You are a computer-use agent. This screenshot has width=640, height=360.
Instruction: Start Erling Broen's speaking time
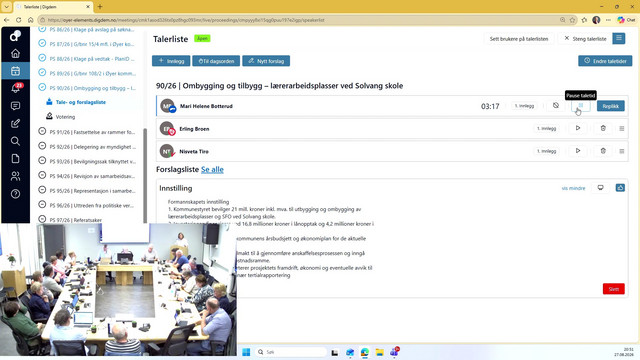[x=578, y=128]
